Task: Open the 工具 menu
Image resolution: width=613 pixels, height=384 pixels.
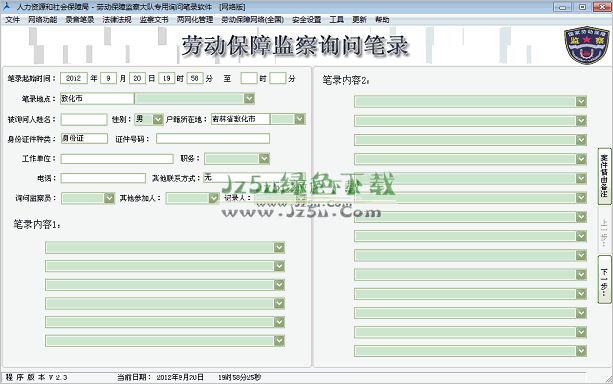Action: click(x=337, y=20)
